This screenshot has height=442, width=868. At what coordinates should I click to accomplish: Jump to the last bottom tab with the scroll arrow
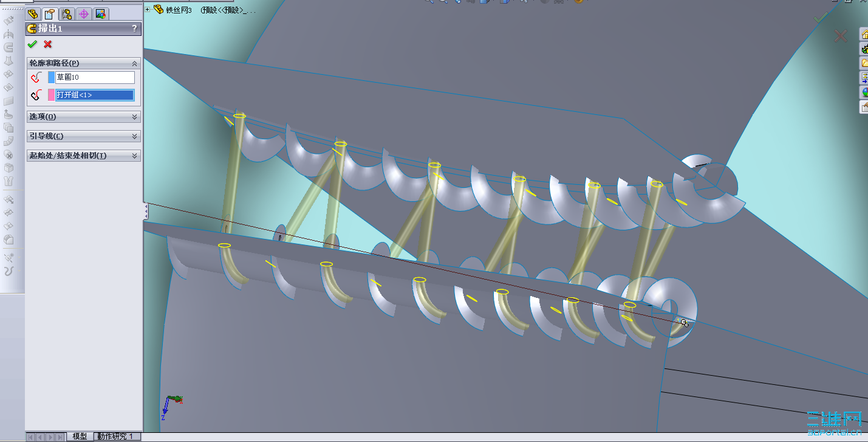click(x=60, y=437)
